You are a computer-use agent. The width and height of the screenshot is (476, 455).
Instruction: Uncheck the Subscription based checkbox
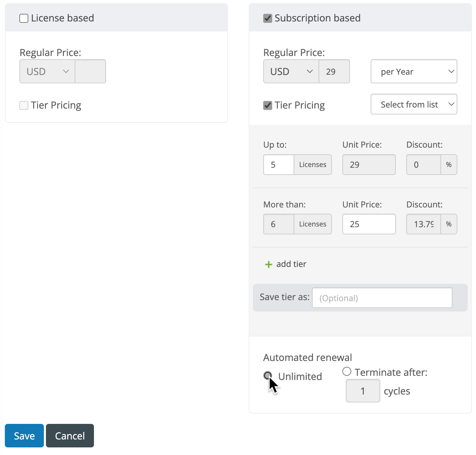click(268, 18)
